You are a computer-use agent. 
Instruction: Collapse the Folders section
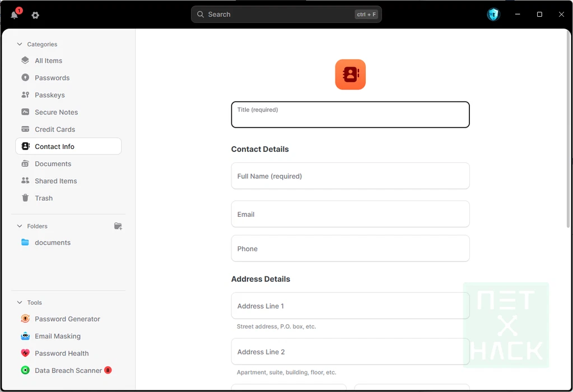(x=20, y=226)
